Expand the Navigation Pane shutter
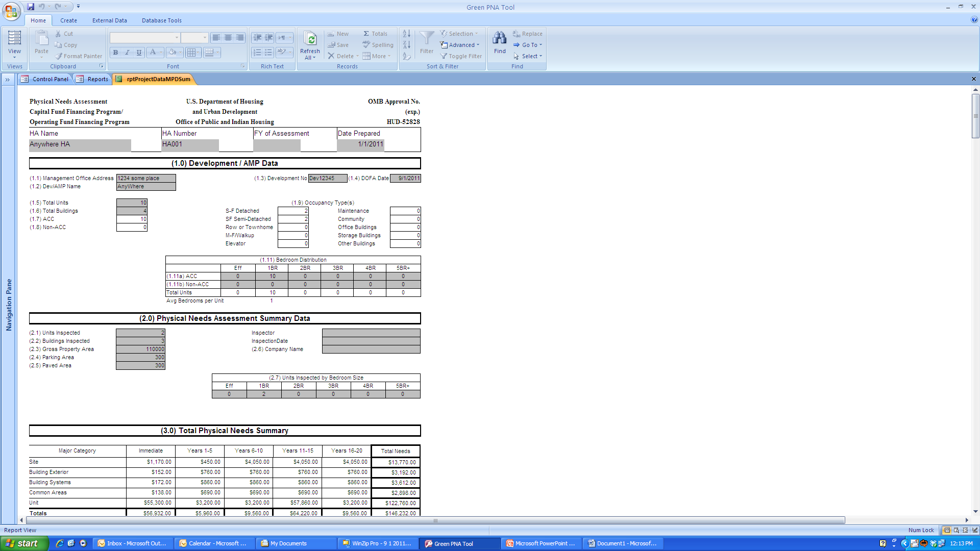 click(8, 80)
